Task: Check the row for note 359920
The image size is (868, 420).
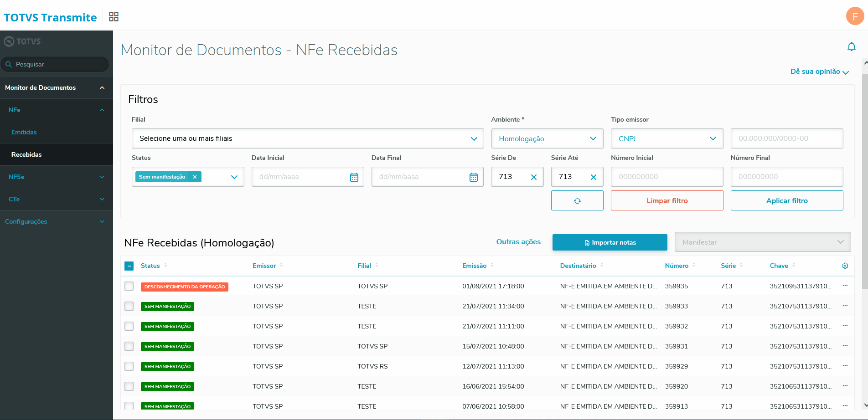Action: (129, 386)
